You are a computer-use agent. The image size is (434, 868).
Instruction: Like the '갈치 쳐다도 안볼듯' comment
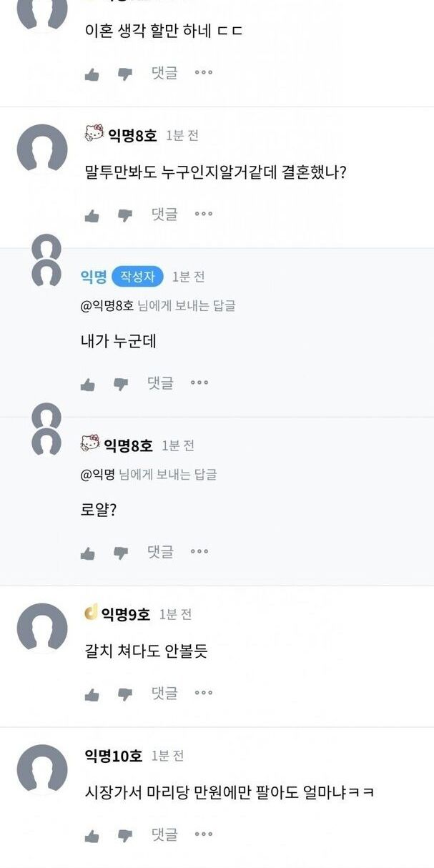coord(92,694)
